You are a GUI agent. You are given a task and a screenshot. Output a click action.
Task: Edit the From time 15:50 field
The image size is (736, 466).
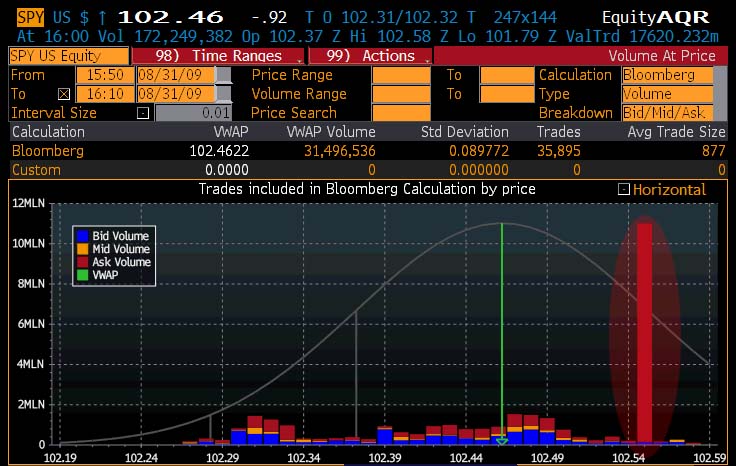coord(105,75)
